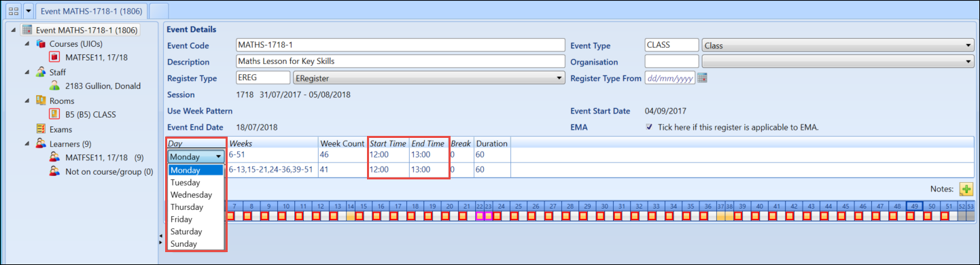Choose Thursday from the day list
Screen dimensions: 980x265
196,207
